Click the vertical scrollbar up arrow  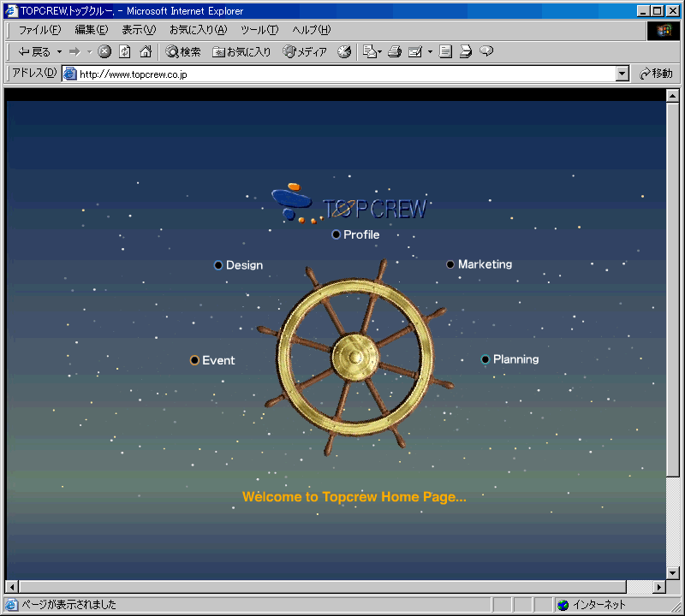click(x=672, y=96)
